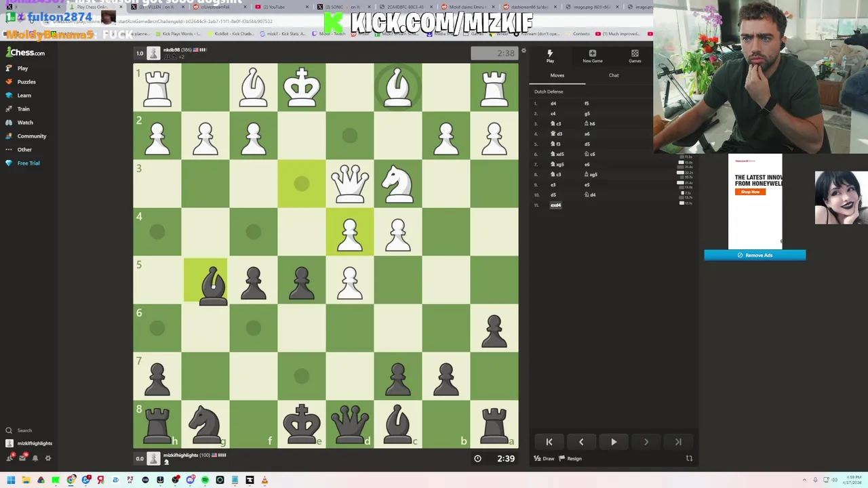Open Play in the left sidebar
868x488 pixels.
[22, 68]
